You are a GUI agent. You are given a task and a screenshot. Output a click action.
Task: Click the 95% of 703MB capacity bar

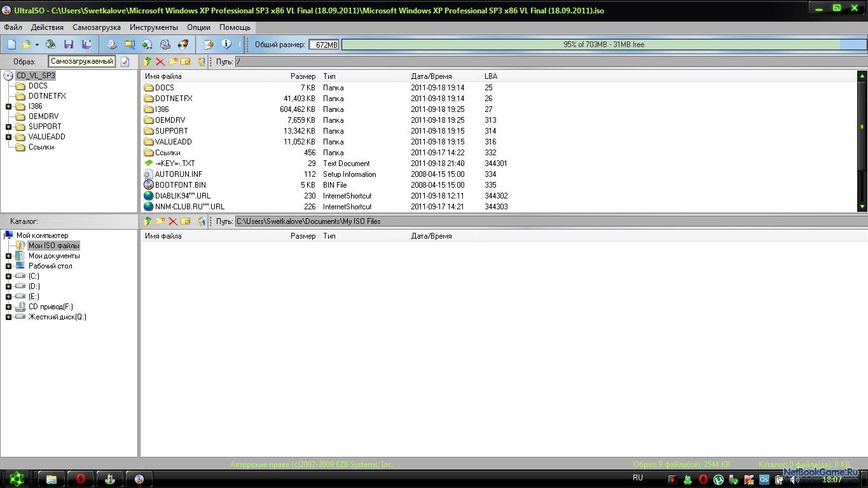click(x=603, y=45)
